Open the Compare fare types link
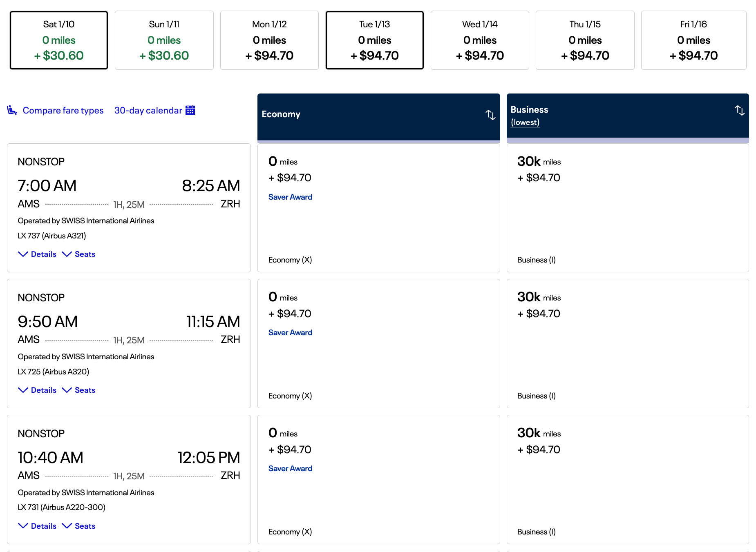The image size is (756, 552). coord(63,110)
